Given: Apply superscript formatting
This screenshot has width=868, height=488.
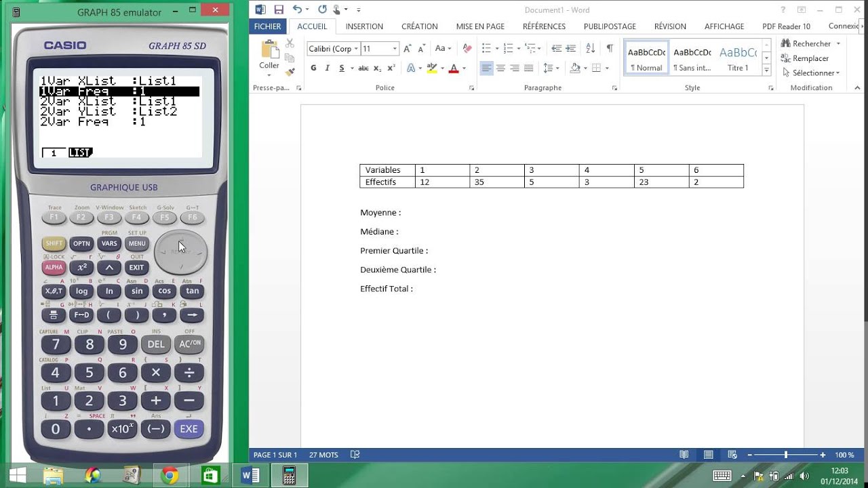Looking at the screenshot, I should coord(391,68).
